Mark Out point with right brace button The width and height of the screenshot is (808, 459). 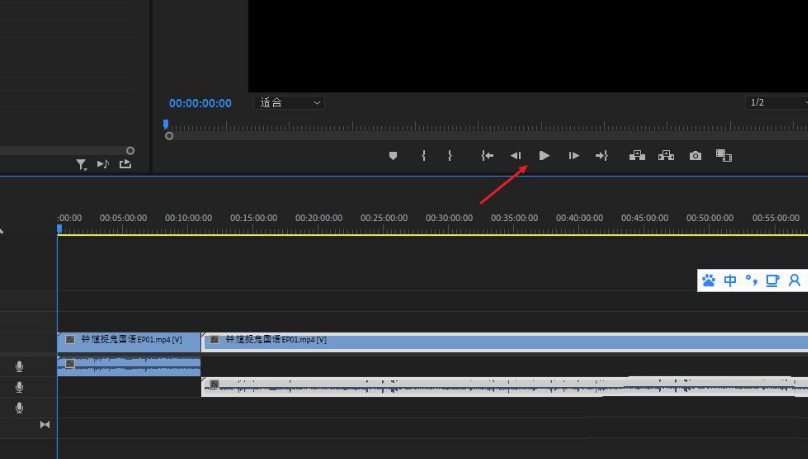(450, 156)
